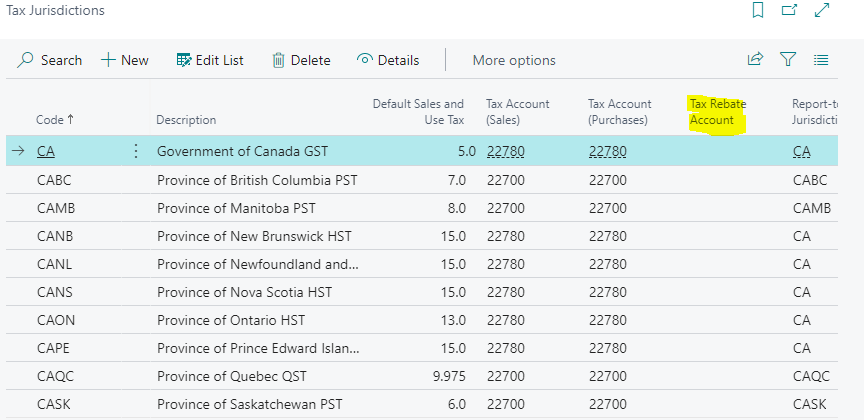This screenshot has width=864, height=420.
Task: Open row actions menu for CA
Action: coord(136,152)
